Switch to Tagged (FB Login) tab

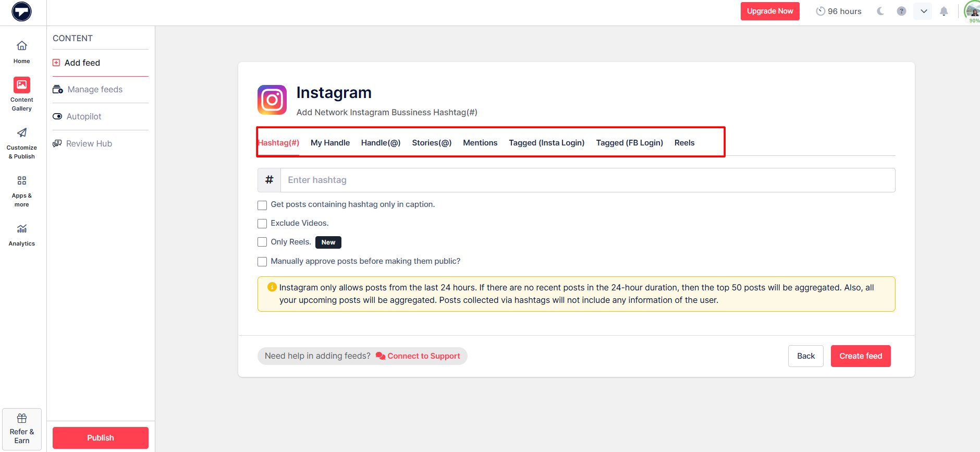click(630, 142)
